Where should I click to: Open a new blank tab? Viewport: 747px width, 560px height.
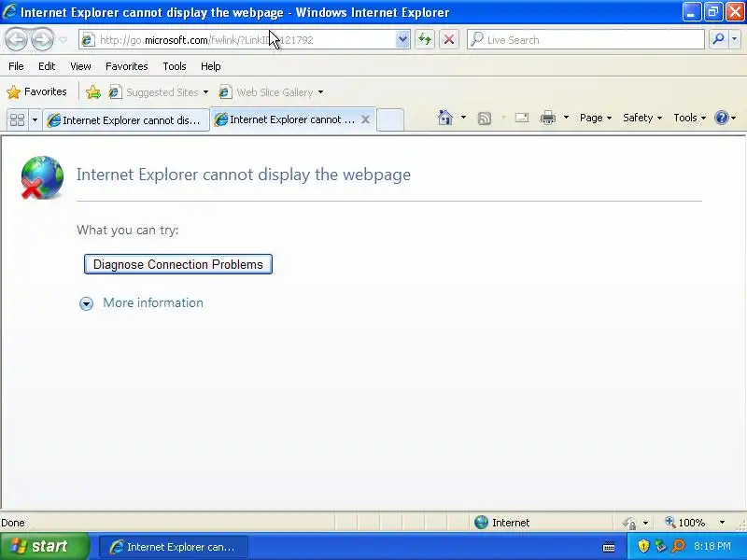pos(390,119)
